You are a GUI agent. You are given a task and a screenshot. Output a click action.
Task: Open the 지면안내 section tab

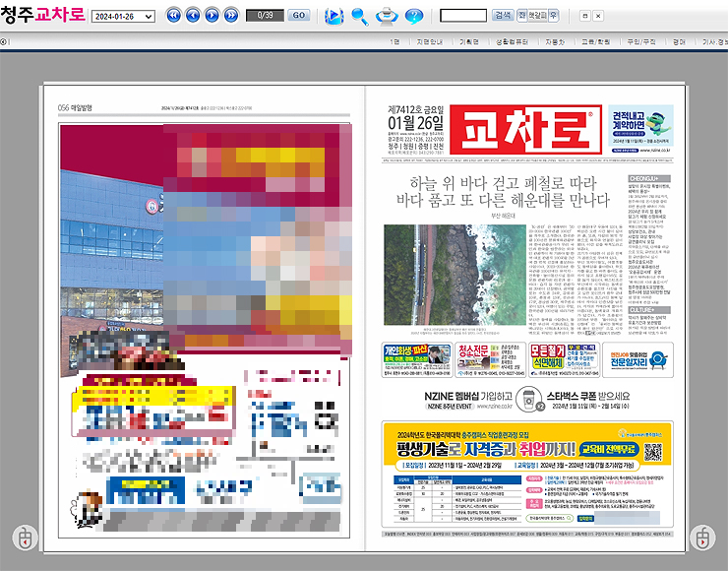[x=430, y=41]
